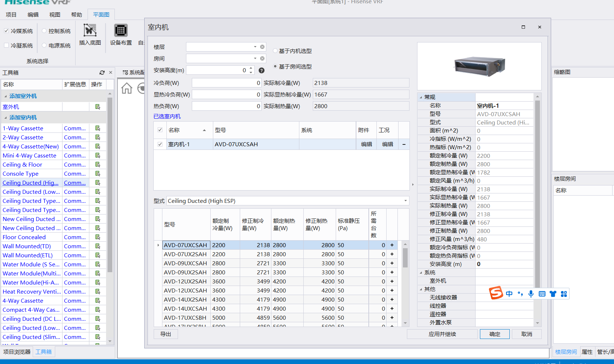614x364 pixels.
Task: Remove 室内机-1 using the minus button
Action: 404,144
